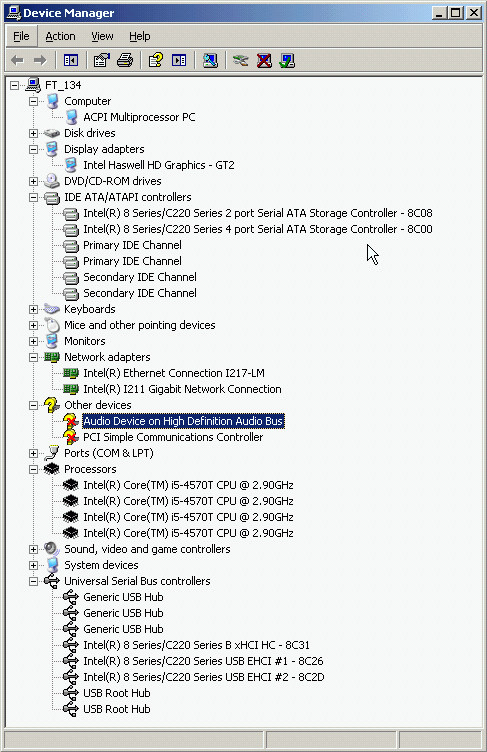Collapse the Processors category
Viewport: 487px width, 752px height.
[33, 469]
